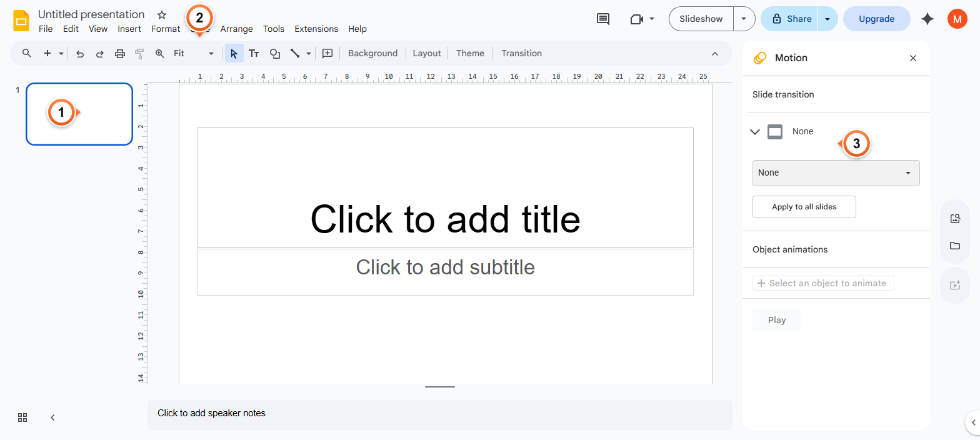The width and height of the screenshot is (980, 440).
Task: Rename the Untitled presentation title
Action: pyautogui.click(x=91, y=14)
